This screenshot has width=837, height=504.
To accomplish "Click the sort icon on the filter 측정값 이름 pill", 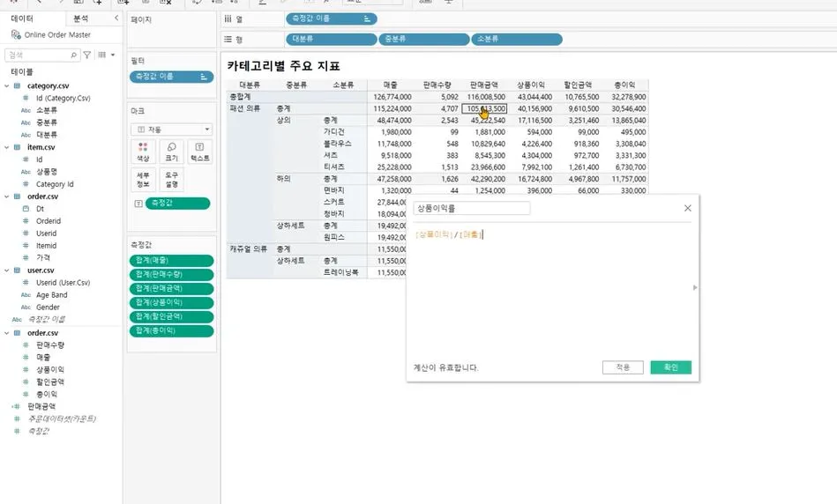I will tap(204, 77).
